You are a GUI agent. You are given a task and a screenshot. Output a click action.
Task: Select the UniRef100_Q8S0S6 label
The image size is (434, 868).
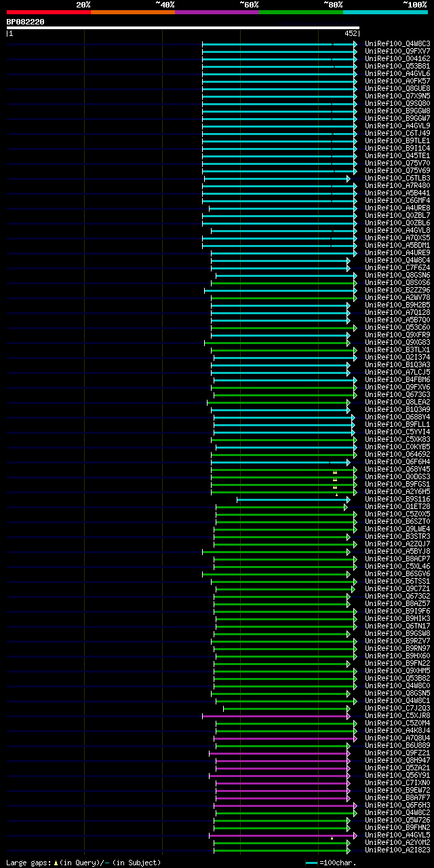point(397,283)
